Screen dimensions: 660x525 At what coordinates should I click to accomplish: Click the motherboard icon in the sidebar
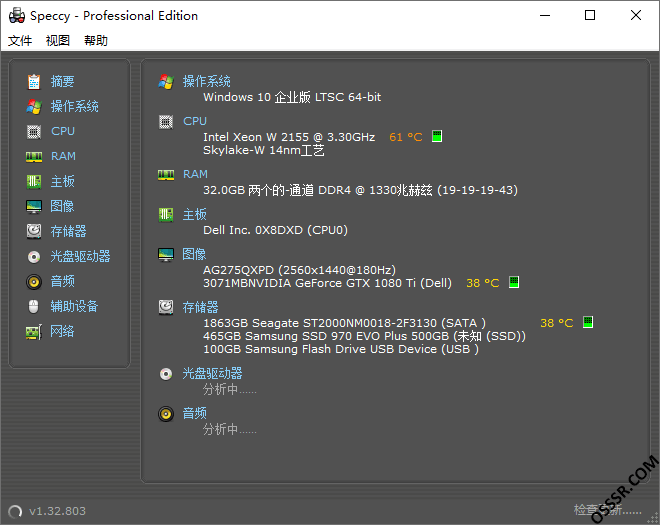(34, 182)
